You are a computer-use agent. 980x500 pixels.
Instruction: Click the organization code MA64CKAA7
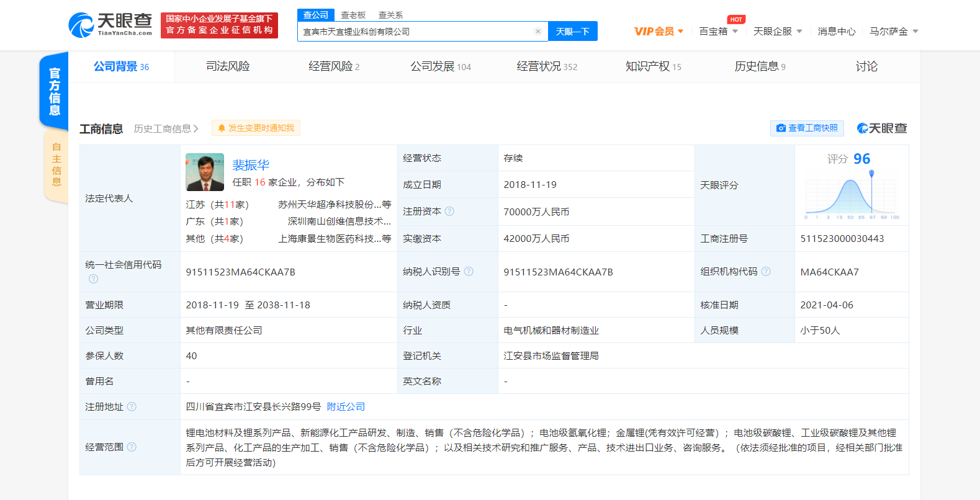coord(829,272)
